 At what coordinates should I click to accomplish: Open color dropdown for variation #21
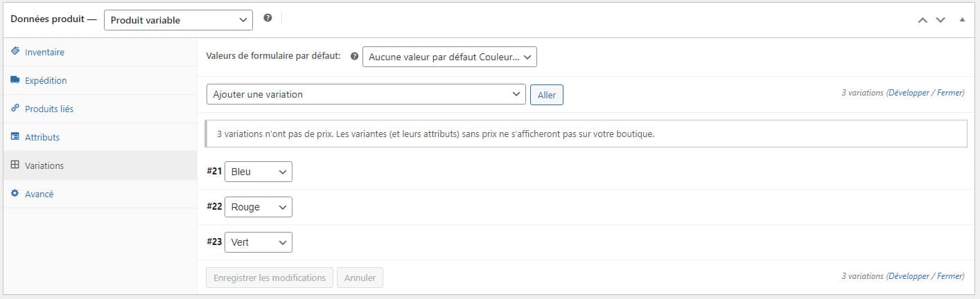259,172
